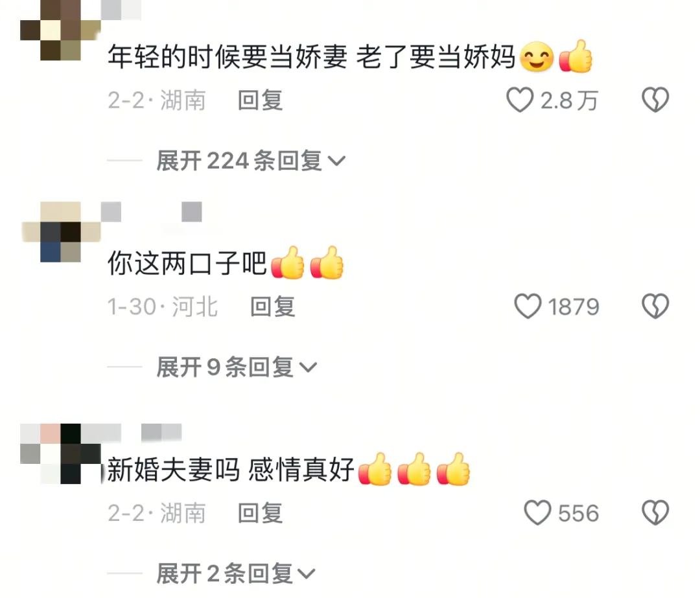Reply to the 新婚夫妻吗 comment
Viewport: 700px width, 598px height.
click(x=260, y=512)
